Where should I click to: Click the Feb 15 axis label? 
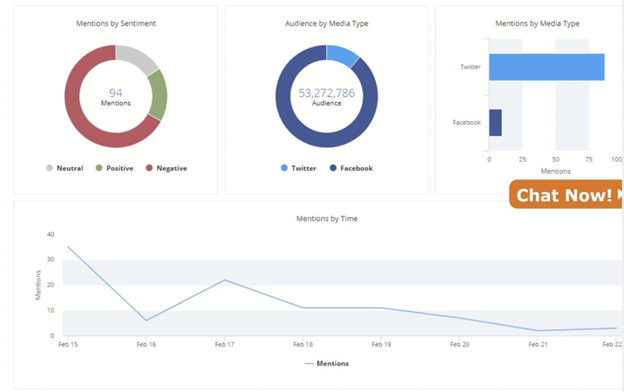point(68,344)
